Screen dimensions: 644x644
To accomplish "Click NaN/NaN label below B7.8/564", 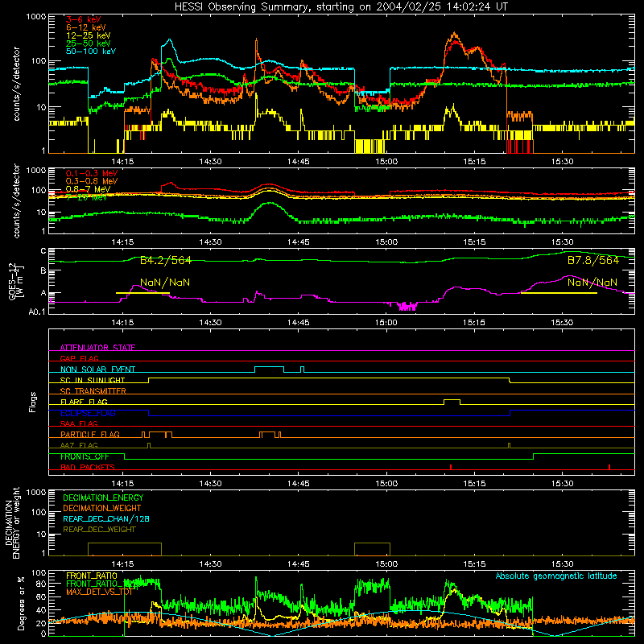I will 592,283.
